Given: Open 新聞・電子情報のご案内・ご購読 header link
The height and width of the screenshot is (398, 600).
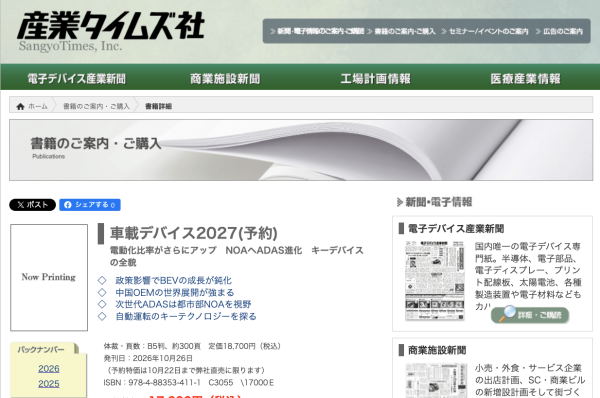Looking at the screenshot, I should [317, 31].
